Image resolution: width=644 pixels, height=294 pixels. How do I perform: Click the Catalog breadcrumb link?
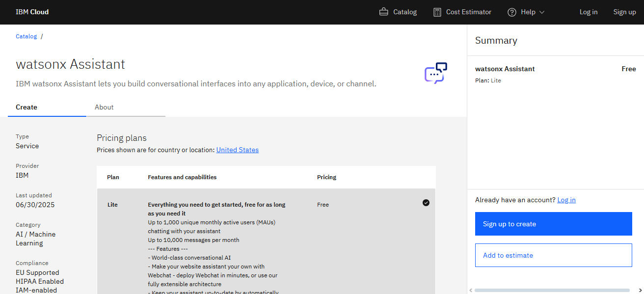pyautogui.click(x=27, y=36)
